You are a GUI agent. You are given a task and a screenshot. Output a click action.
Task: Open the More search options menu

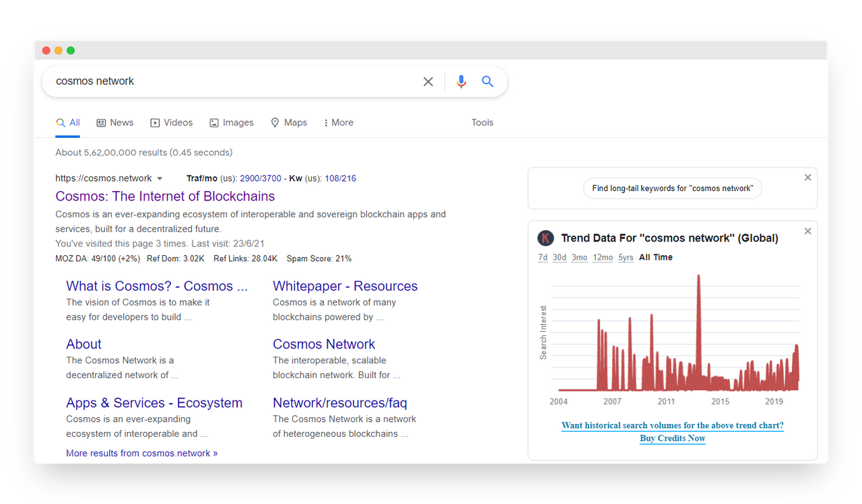[x=338, y=122]
